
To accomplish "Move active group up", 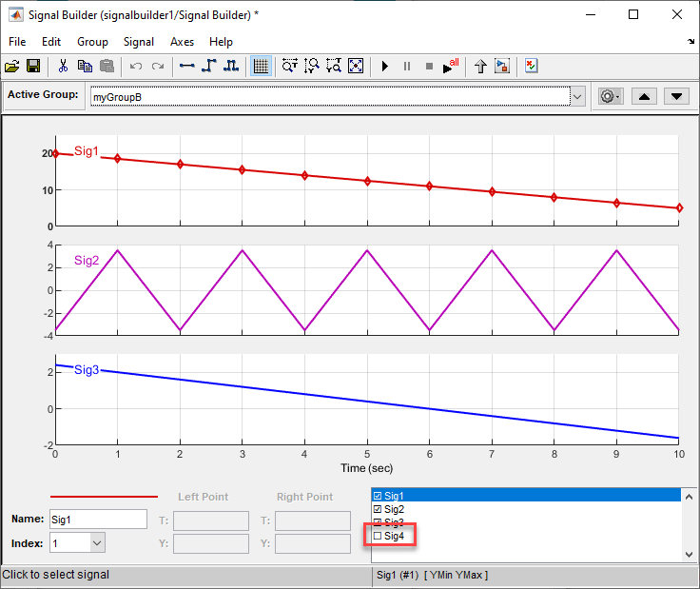I will [644, 96].
